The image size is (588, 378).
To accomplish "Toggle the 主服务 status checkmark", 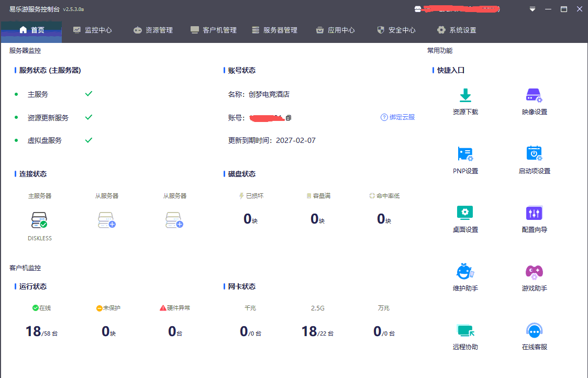I will (x=88, y=94).
